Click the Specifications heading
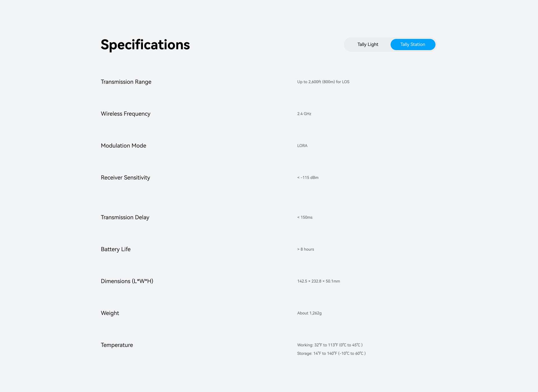Viewport: 538px width, 392px height. coord(145,45)
